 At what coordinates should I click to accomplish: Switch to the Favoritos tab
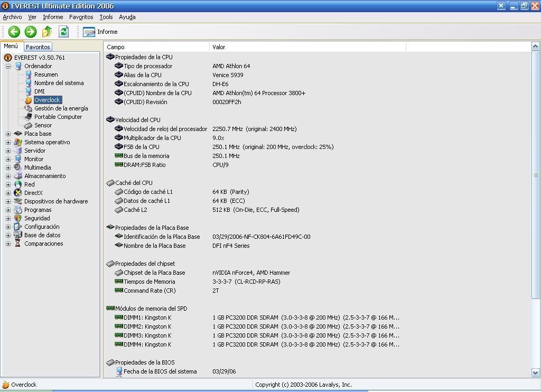coord(38,47)
